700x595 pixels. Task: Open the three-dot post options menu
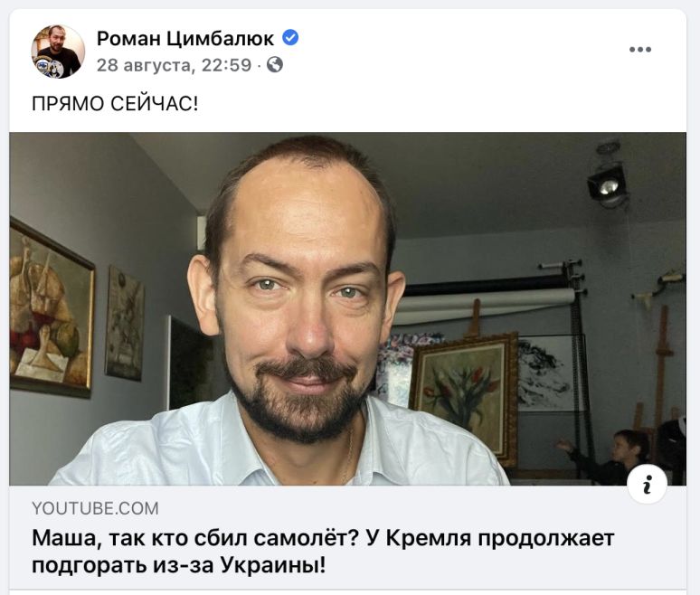(x=640, y=49)
